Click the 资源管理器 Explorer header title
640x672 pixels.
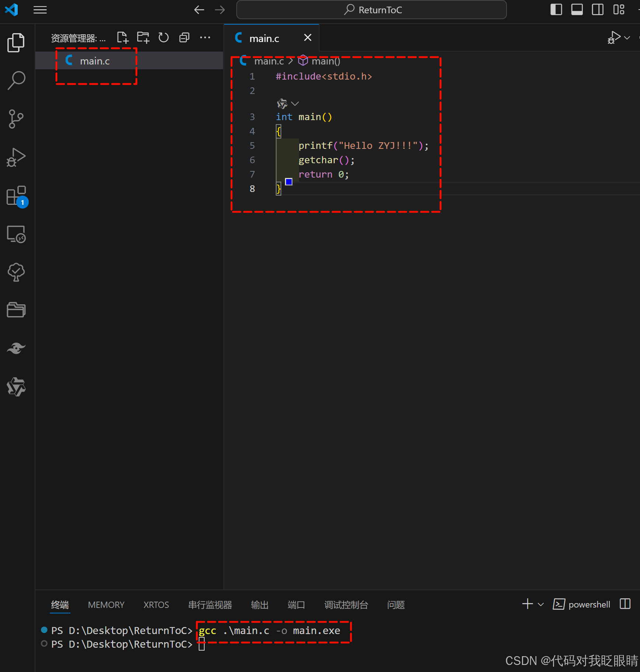78,38
